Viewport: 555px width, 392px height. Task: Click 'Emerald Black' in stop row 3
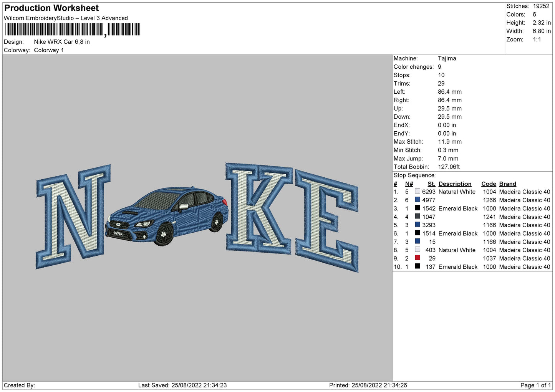tap(458, 208)
